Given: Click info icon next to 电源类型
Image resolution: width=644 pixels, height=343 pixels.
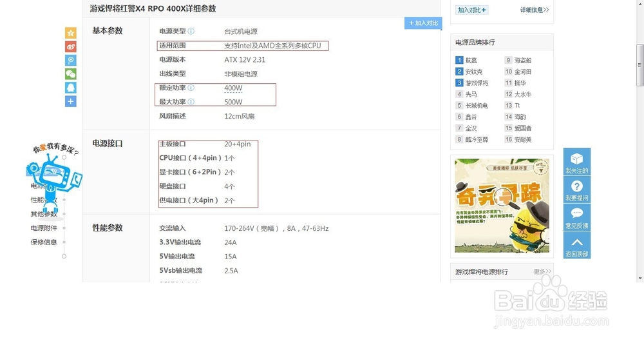Looking at the screenshot, I should click(191, 31).
